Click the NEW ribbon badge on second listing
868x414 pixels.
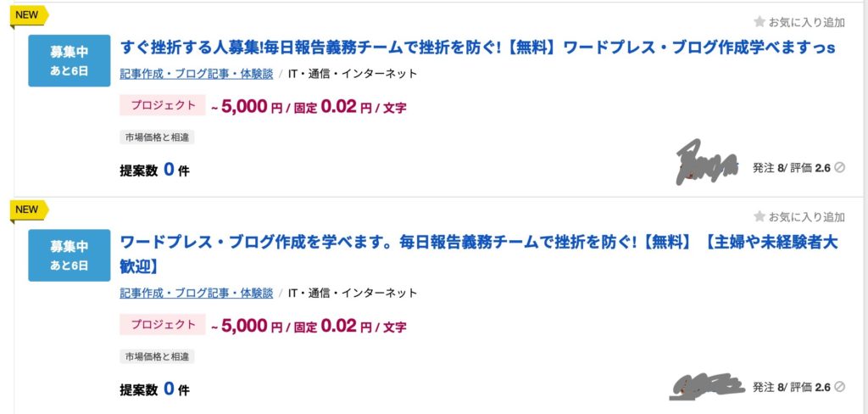coord(30,210)
